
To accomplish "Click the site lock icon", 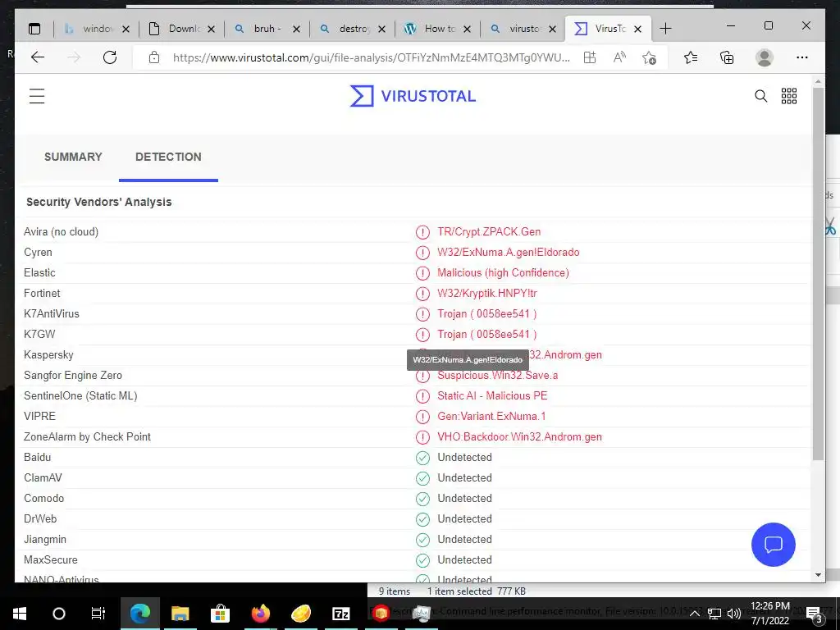I will point(154,57).
